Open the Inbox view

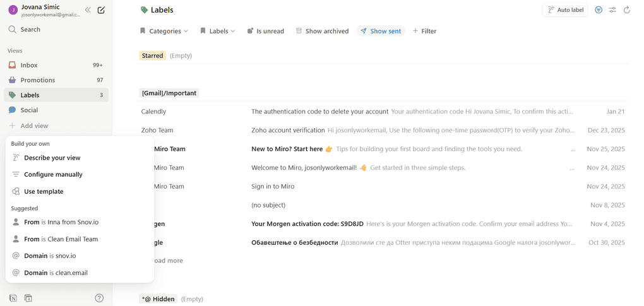click(56, 65)
